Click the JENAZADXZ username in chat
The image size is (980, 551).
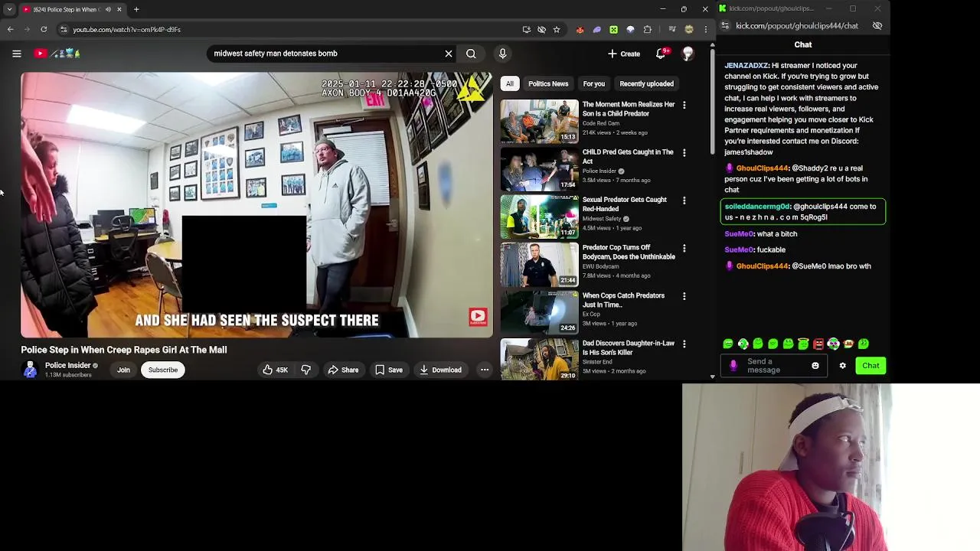746,66
